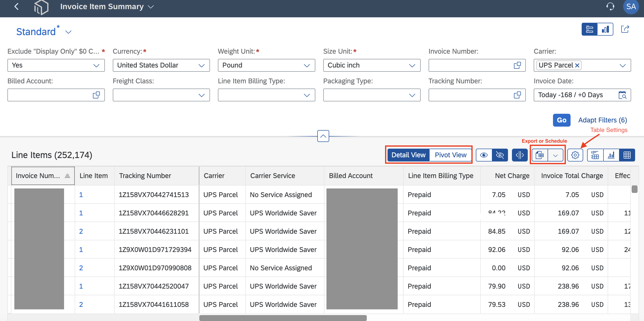
Task: Click the headset support icon
Action: pyautogui.click(x=610, y=6)
